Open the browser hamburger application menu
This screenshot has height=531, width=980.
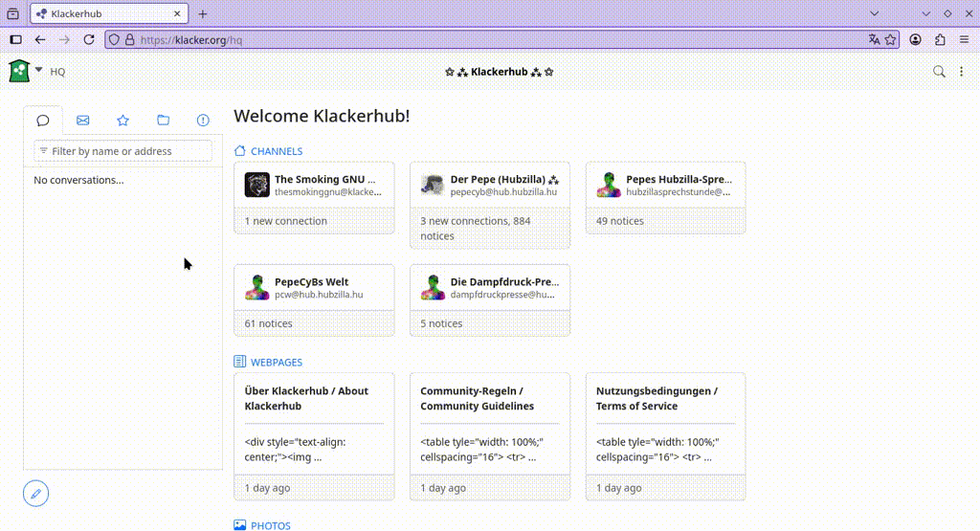click(963, 40)
